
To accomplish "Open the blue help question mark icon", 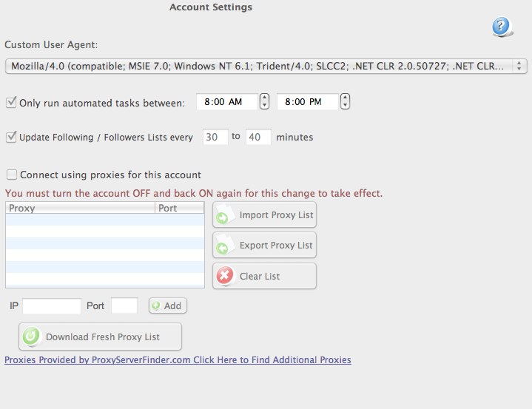I will 502,27.
